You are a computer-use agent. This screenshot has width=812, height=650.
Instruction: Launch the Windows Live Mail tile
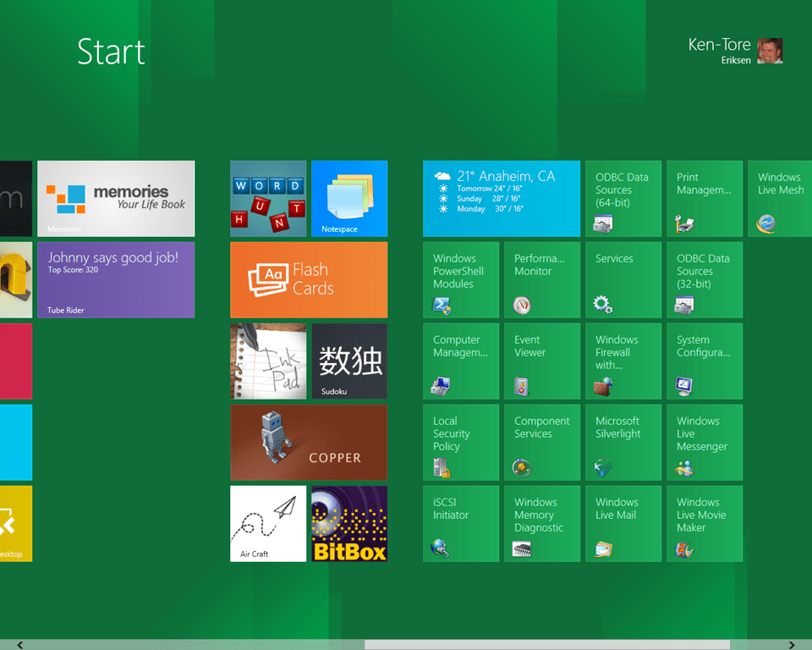point(623,524)
